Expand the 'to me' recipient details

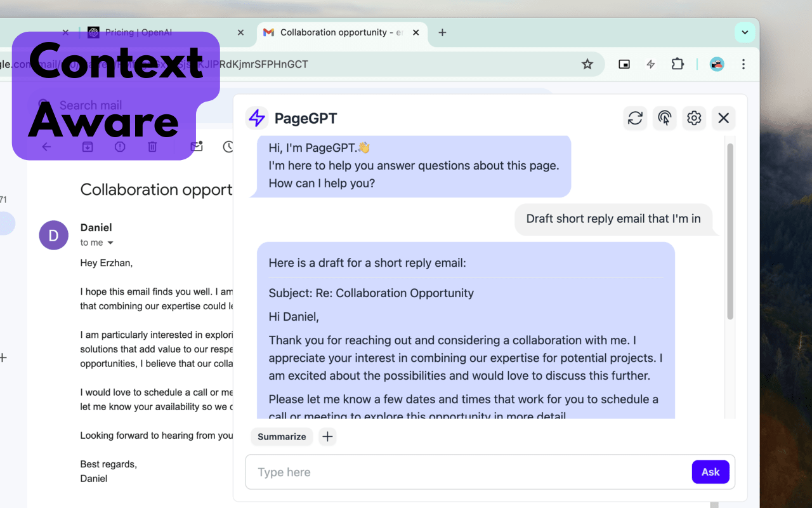point(109,243)
